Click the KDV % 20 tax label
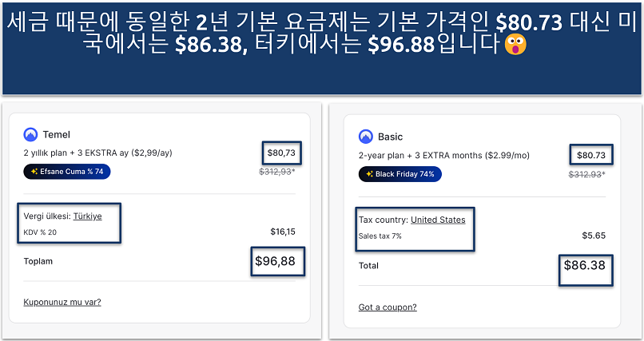 coord(40,232)
